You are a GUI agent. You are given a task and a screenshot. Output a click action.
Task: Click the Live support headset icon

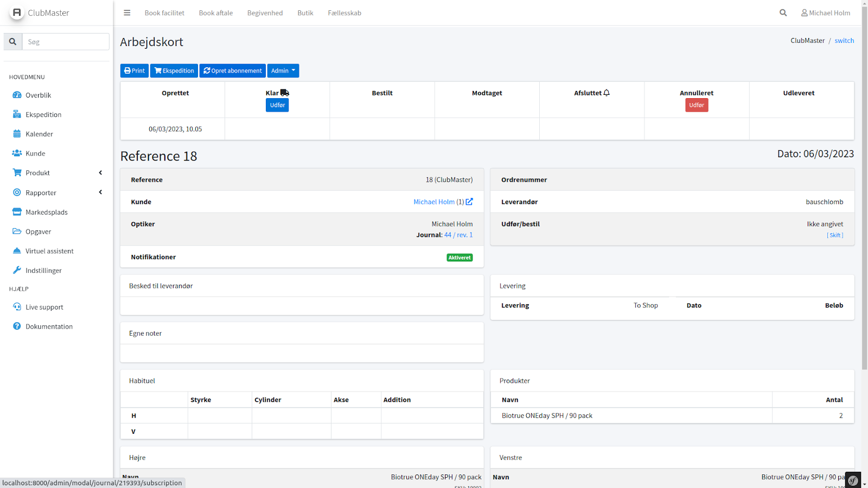tap(17, 307)
